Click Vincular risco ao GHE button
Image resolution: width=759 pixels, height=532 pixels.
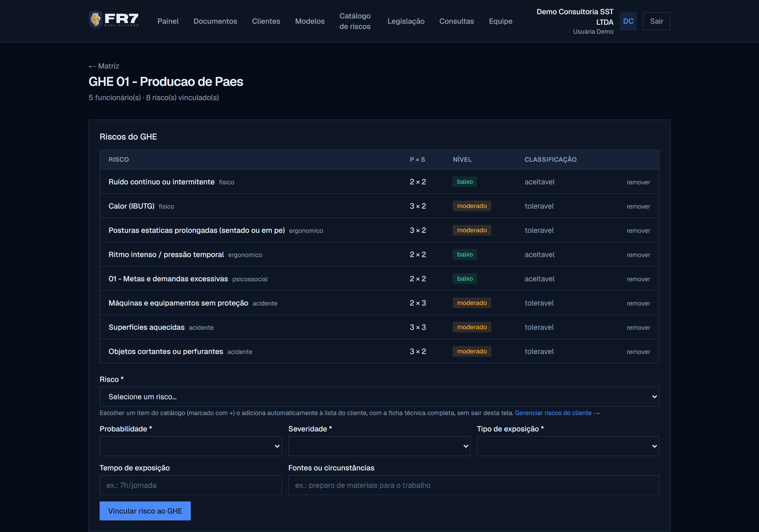(x=145, y=511)
